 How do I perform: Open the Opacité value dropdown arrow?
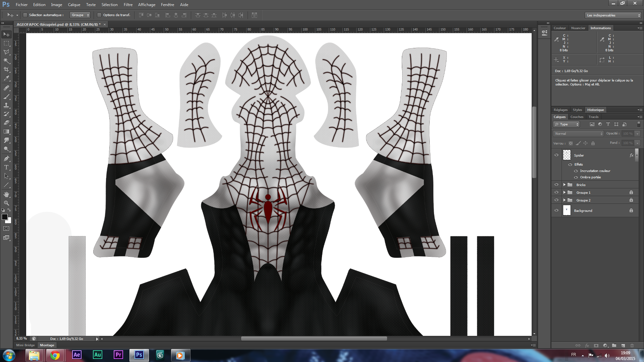638,134
